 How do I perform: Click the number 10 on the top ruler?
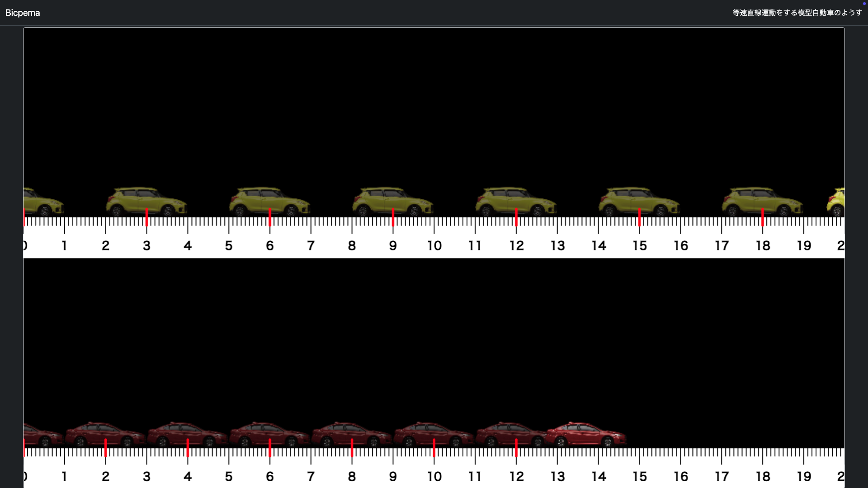(434, 246)
